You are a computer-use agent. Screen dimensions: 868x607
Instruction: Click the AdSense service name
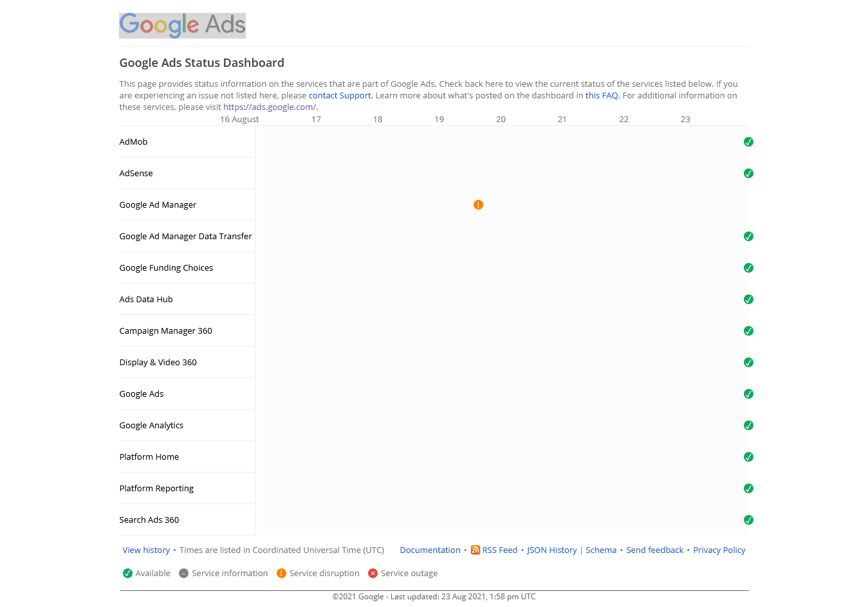point(136,174)
